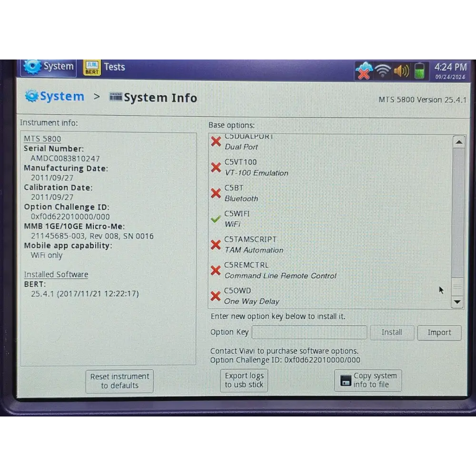Switch to the System tab label
Viewport: 476px width, 476px height.
[x=59, y=66]
